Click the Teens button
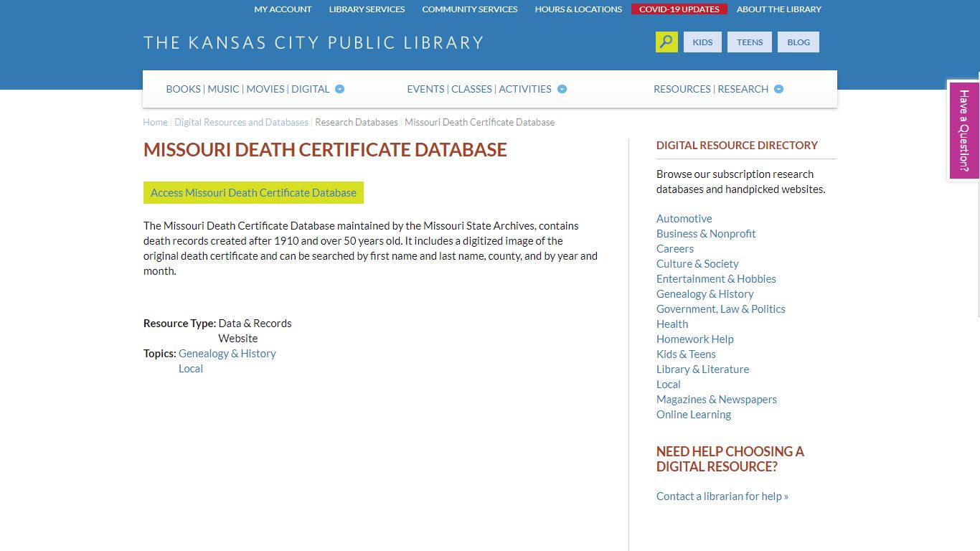The width and height of the screenshot is (980, 551). click(750, 42)
